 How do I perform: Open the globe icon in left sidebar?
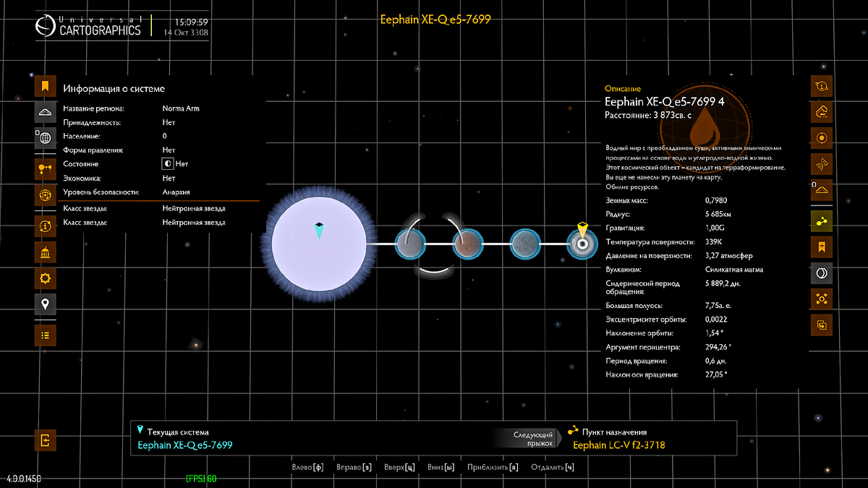[45, 137]
